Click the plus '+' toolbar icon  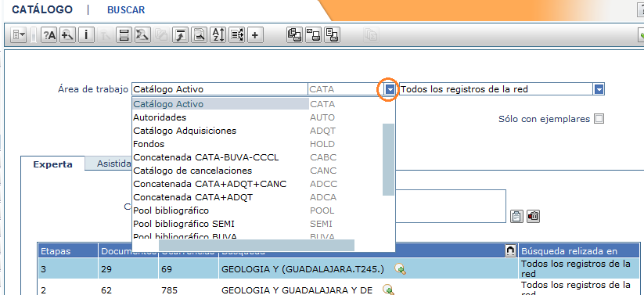click(x=255, y=35)
